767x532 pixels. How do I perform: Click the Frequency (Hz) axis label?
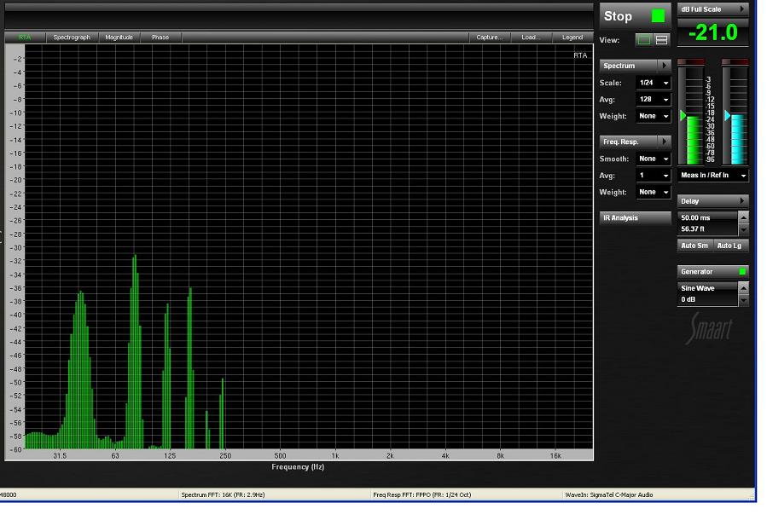pyautogui.click(x=298, y=467)
